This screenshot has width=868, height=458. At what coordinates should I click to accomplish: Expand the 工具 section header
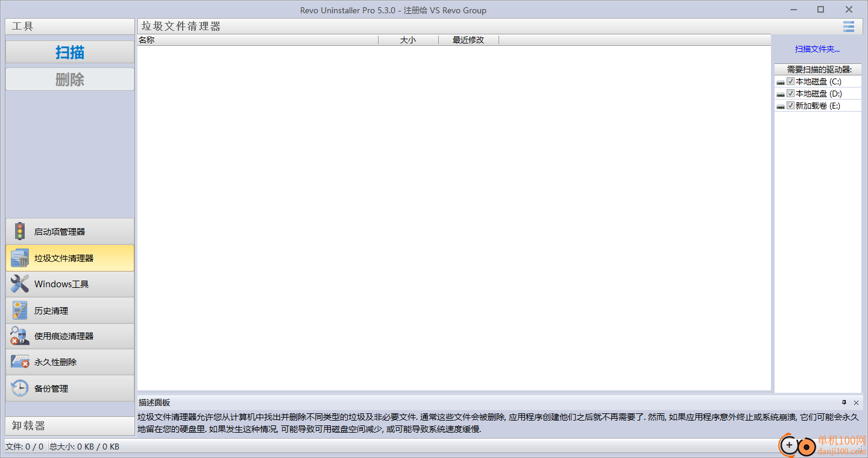pyautogui.click(x=70, y=26)
